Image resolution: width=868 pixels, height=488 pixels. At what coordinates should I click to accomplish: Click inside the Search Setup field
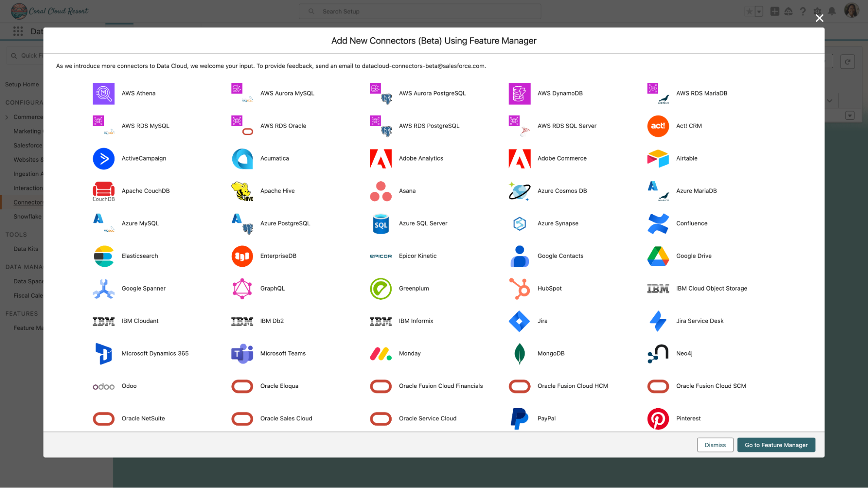[419, 11]
